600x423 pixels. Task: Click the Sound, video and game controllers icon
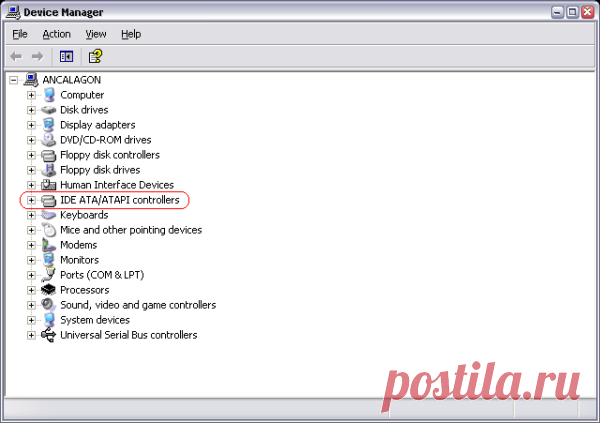[x=49, y=305]
